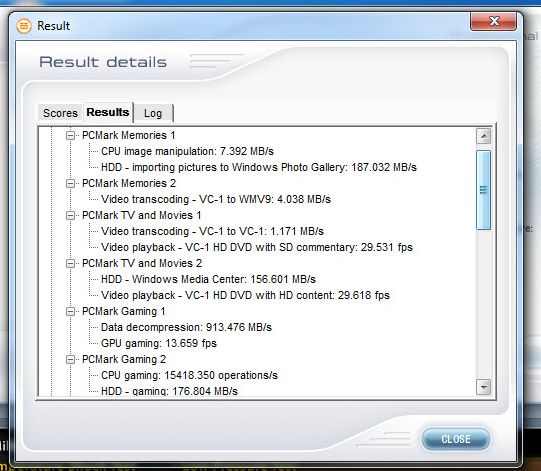The image size is (541, 471).
Task: Select the PCMark TV and Movies 1 label
Action: pyautogui.click(x=141, y=215)
